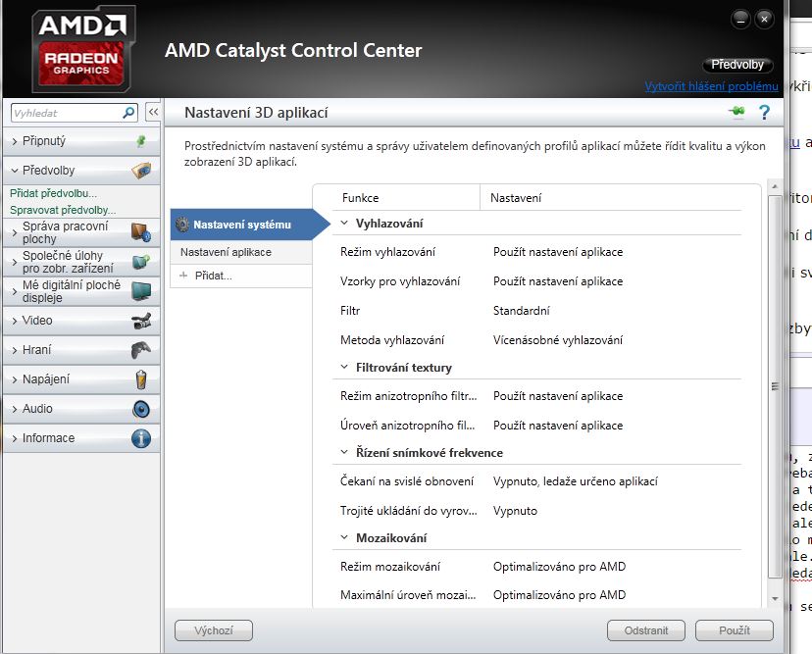Collapse the Řízení snímkové frekvence group

tap(344, 452)
